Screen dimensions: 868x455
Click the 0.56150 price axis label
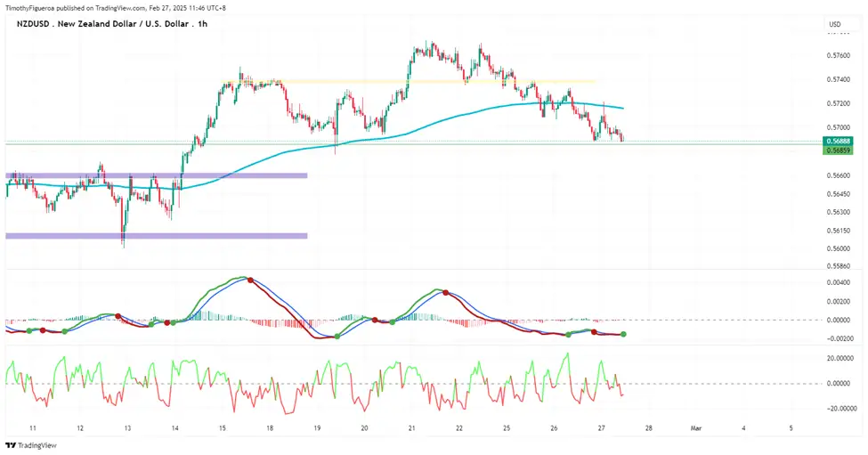(x=838, y=231)
